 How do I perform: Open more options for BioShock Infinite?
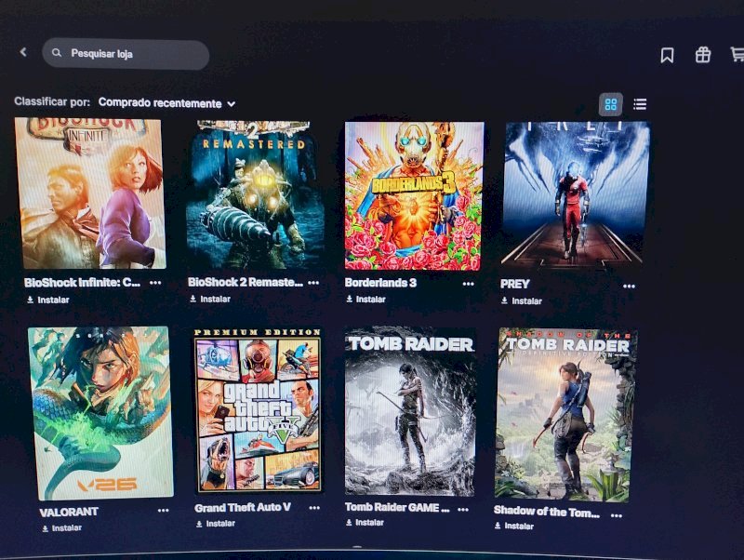[155, 283]
